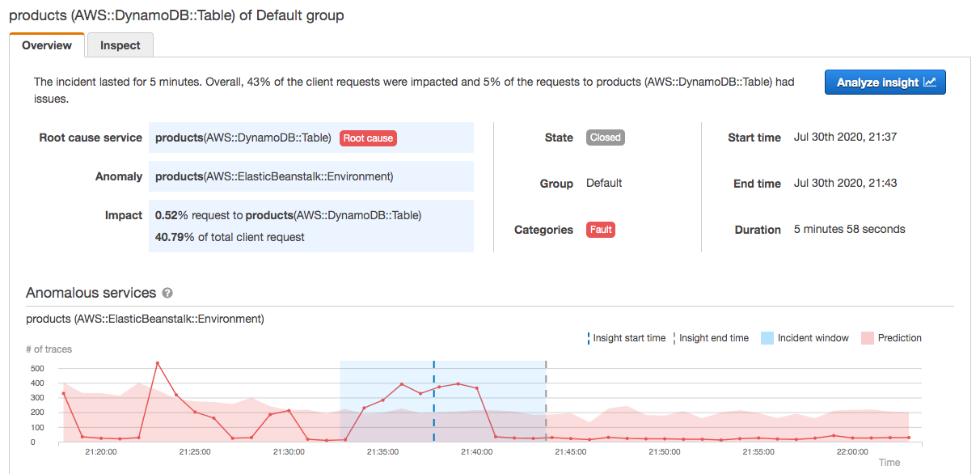Click the Insight end time legend marker
Screen dimensions: 980x474
coord(674,338)
